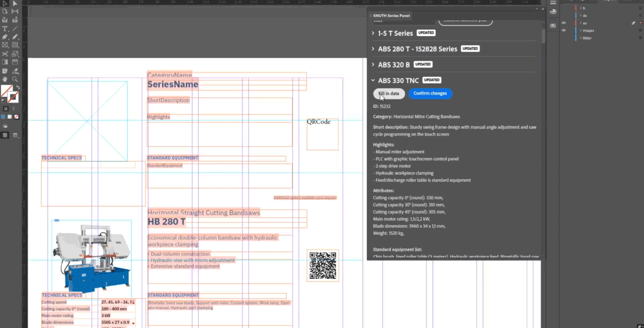Expand the ABS 320 B section

coord(373,64)
